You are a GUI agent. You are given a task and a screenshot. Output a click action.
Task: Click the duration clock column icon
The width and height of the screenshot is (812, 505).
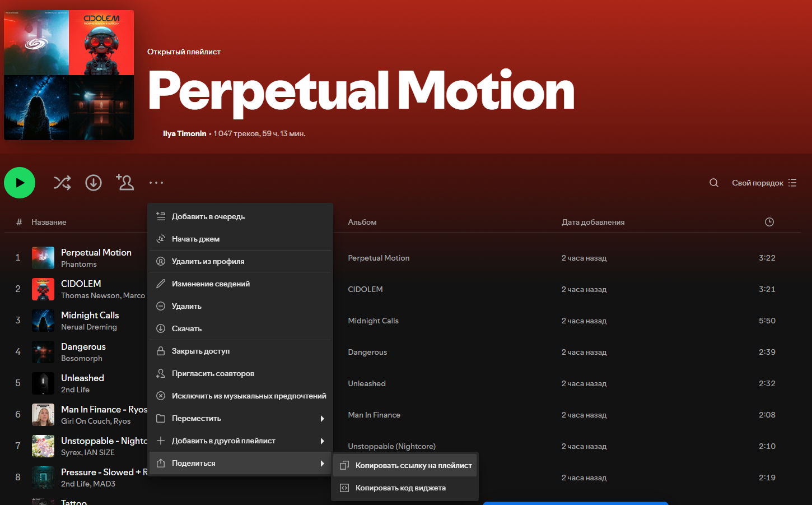pyautogui.click(x=769, y=222)
